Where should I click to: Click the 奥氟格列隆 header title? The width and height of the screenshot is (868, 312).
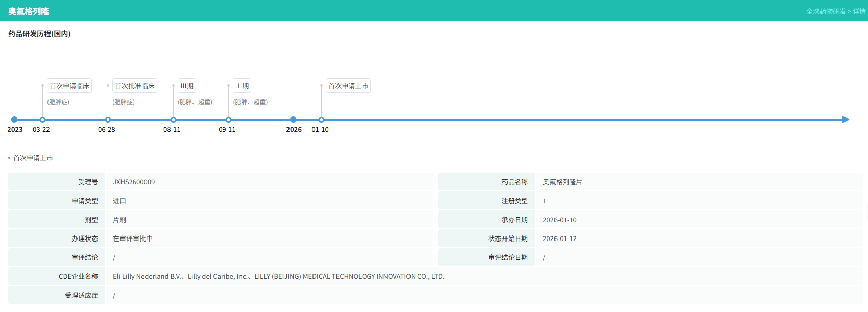pos(29,11)
